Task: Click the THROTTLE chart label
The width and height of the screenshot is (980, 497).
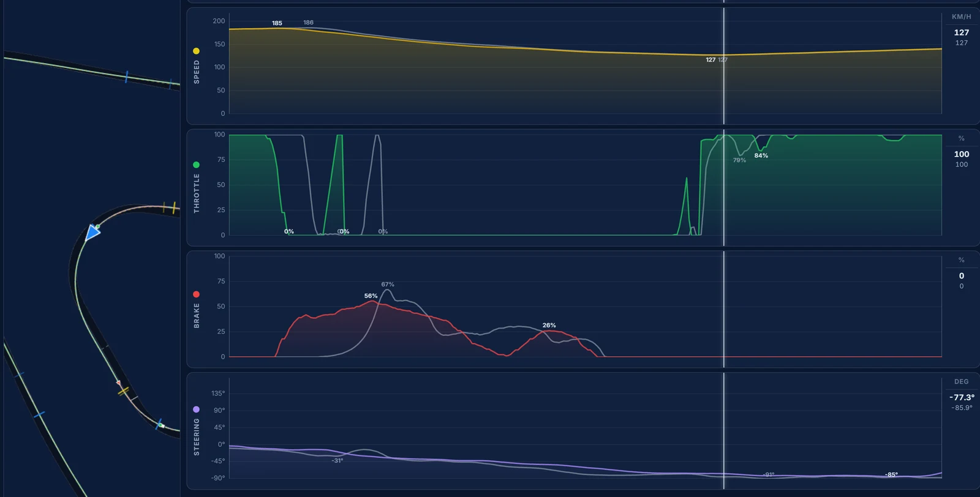Action: pos(197,193)
